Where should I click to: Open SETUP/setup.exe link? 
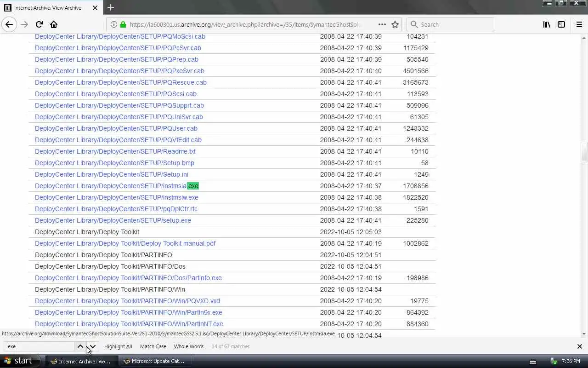(x=113, y=220)
